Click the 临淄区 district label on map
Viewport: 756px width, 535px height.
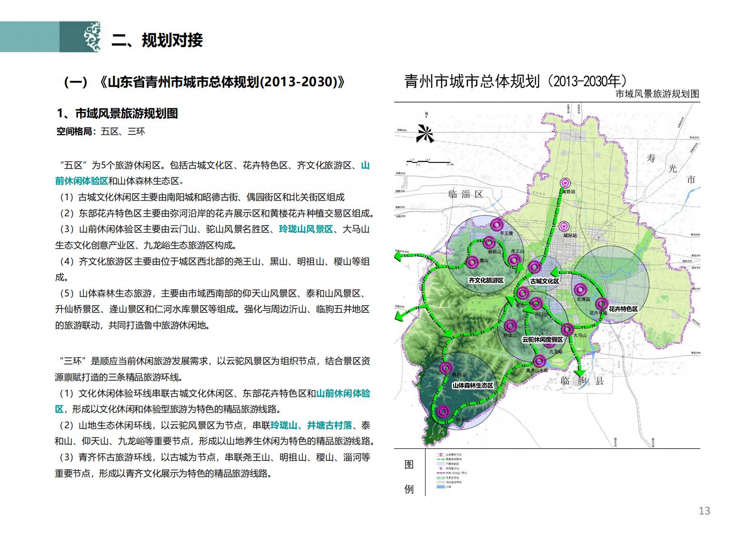(466, 194)
